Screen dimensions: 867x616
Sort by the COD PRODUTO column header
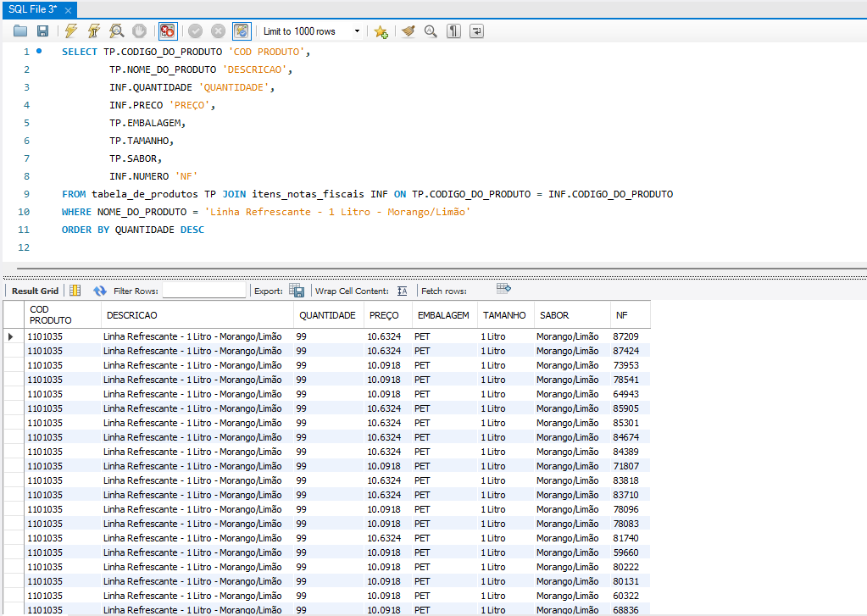pyautogui.click(x=63, y=314)
